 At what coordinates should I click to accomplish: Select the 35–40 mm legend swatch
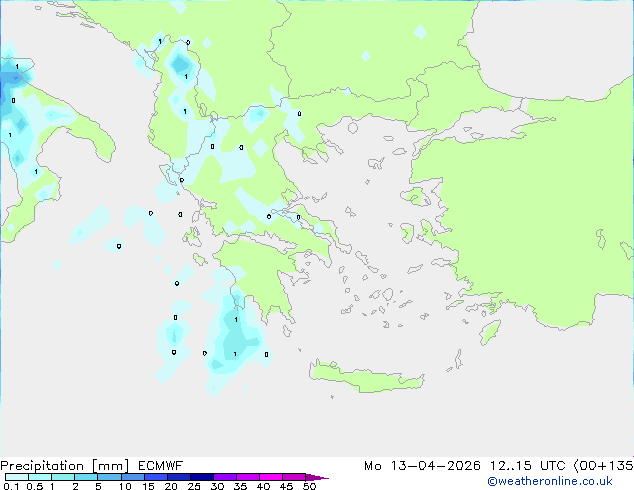pos(247,477)
